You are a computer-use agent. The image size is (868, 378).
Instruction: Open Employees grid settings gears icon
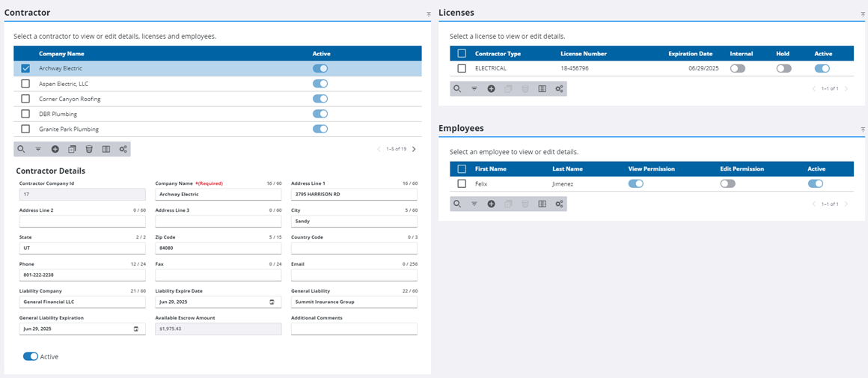(x=559, y=204)
